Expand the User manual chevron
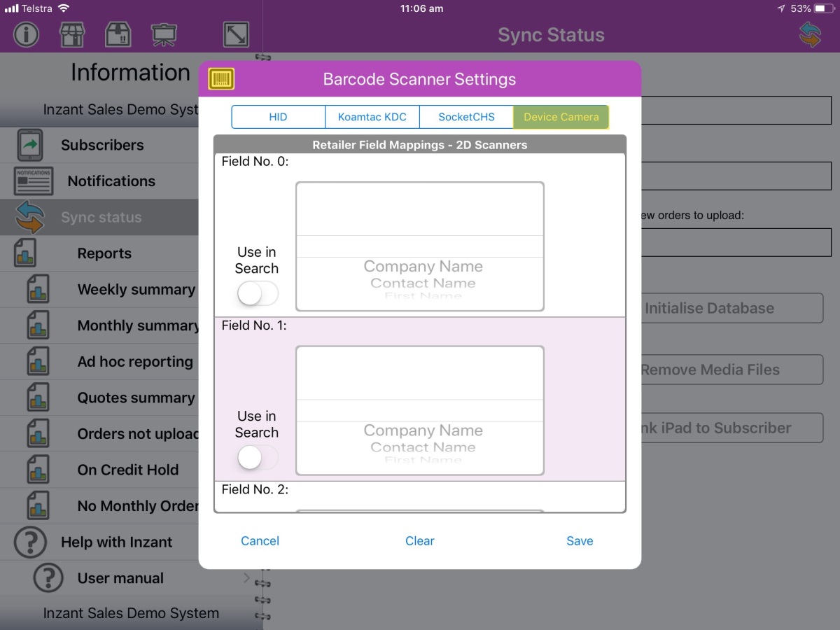Screen dimensions: 840x630 pyautogui.click(x=246, y=578)
